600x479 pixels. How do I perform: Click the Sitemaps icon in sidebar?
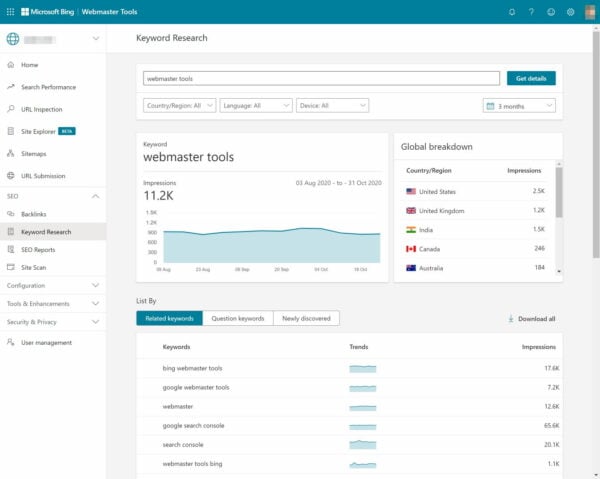click(x=11, y=154)
